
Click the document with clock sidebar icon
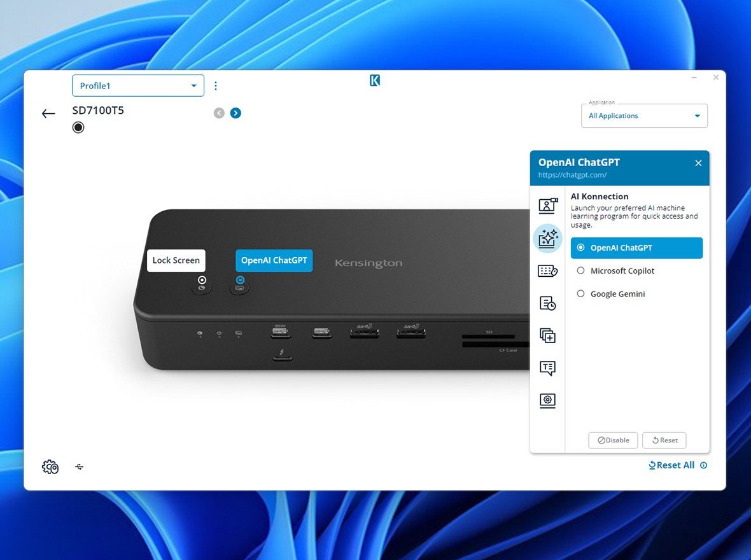(547, 303)
